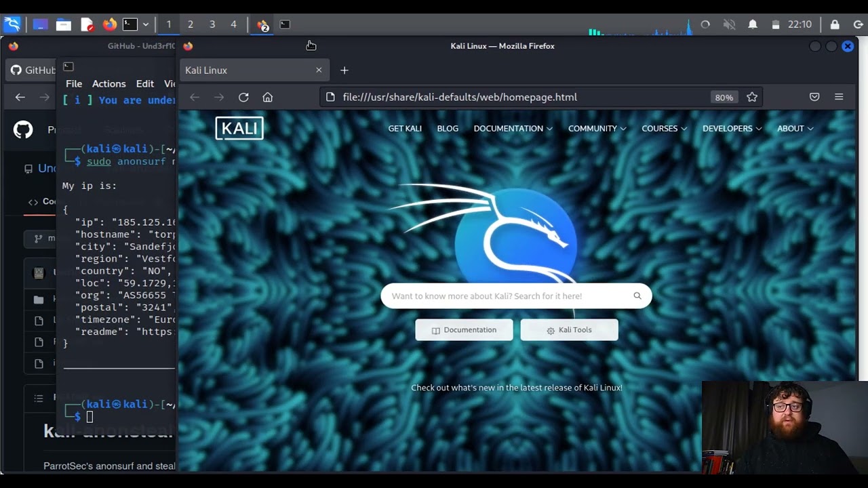
Task: Click the GitHub octocat logo
Action: [23, 129]
